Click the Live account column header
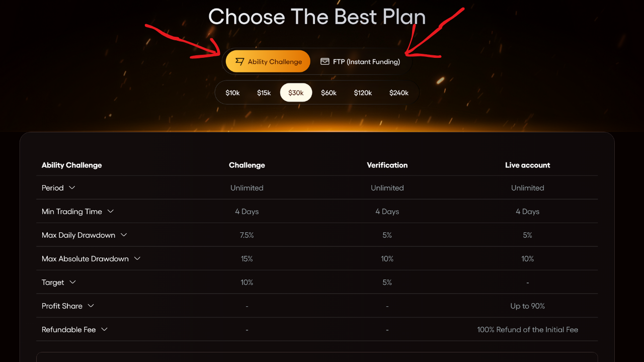The width and height of the screenshot is (644, 362). [527, 165]
